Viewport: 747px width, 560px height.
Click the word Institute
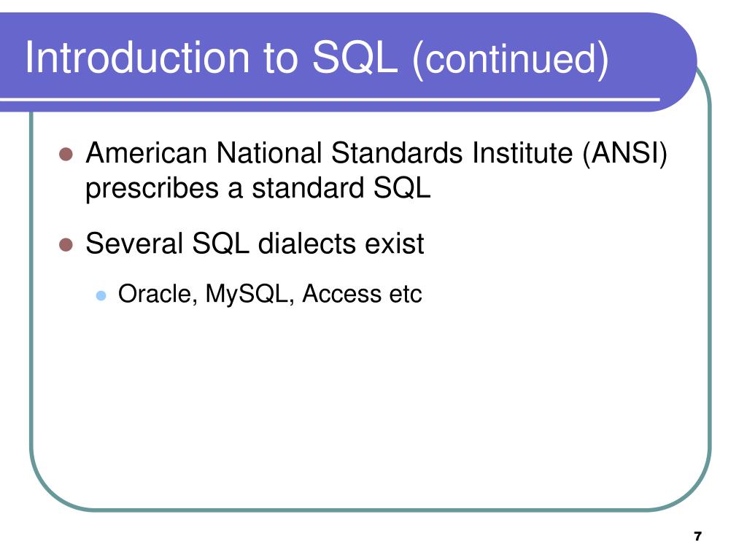click(x=522, y=153)
